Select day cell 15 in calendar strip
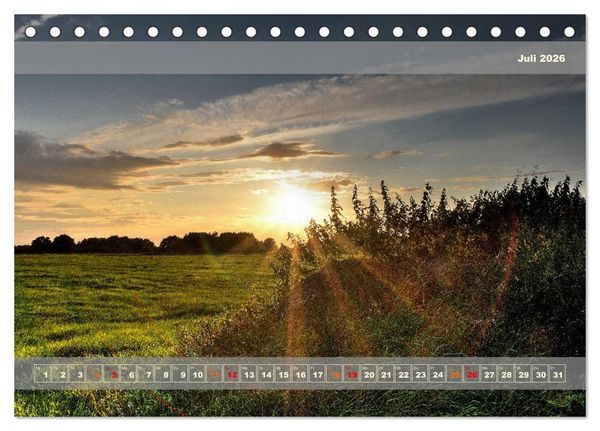 coord(283,374)
